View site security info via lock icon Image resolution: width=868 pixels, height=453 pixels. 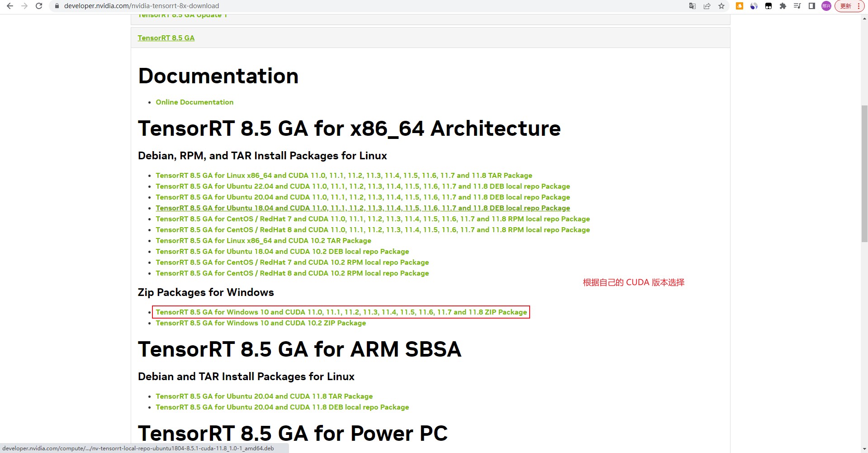click(57, 6)
